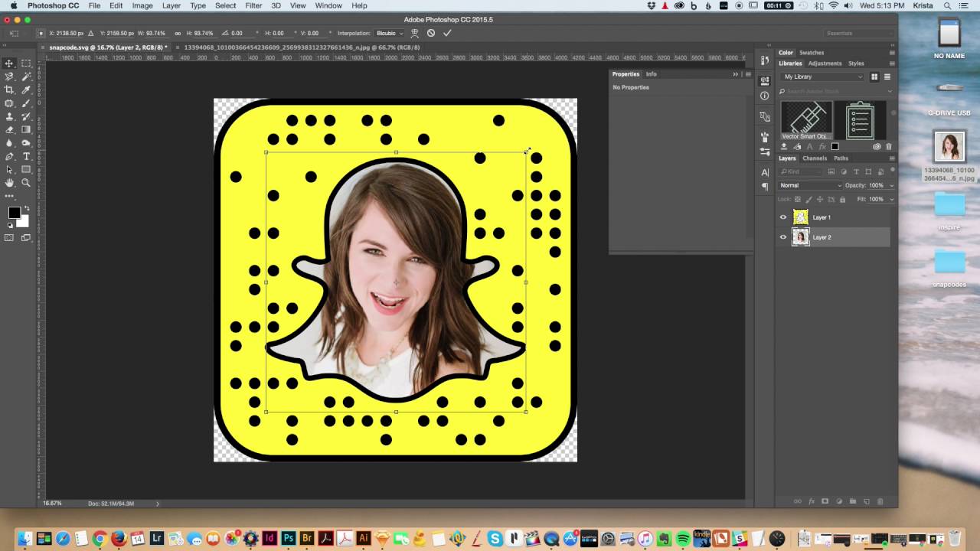Select Layer 1 thumbnail
This screenshot has width=980, height=551.
coord(800,217)
